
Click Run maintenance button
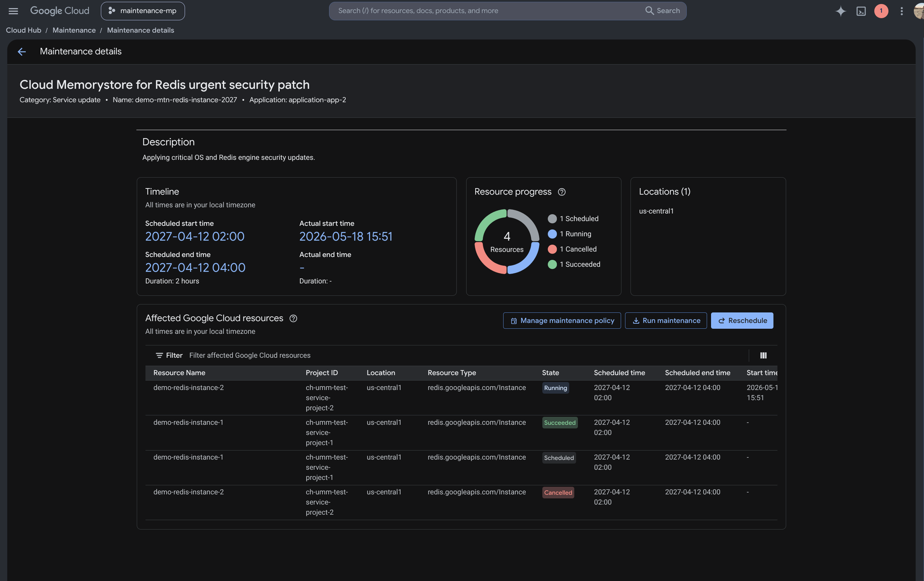point(666,321)
